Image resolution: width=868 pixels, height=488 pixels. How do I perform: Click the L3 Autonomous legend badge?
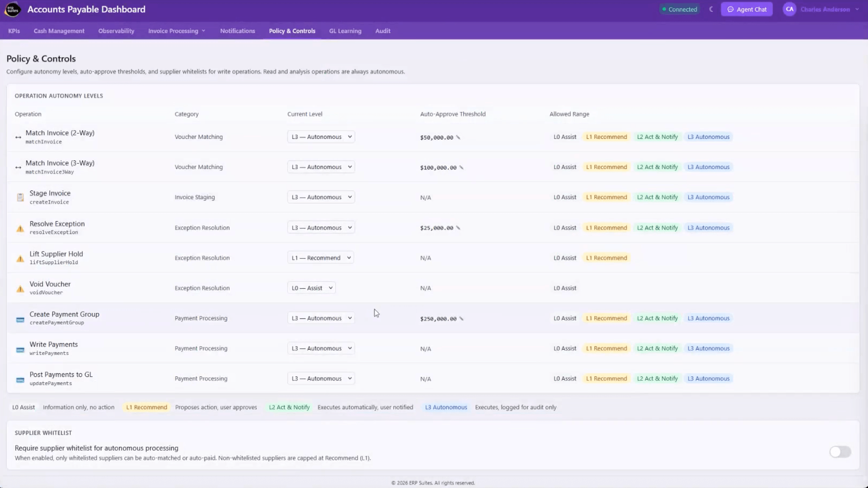tap(446, 407)
